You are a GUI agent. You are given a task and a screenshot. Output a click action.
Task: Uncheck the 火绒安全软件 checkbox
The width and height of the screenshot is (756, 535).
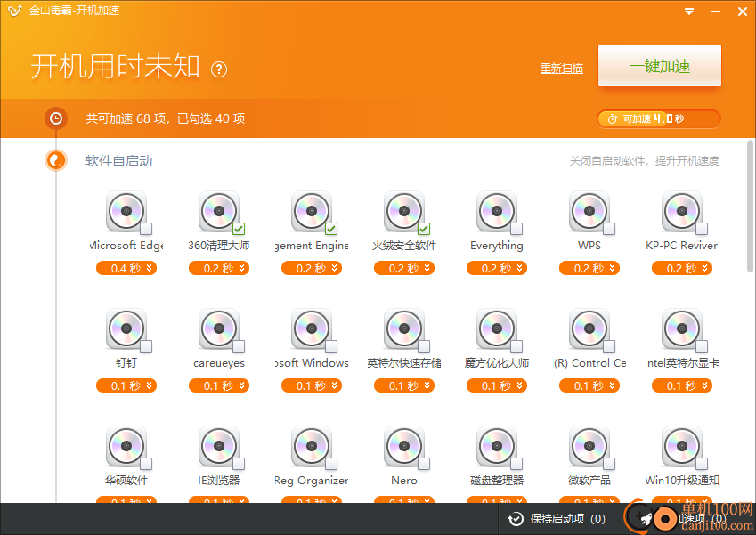click(424, 229)
